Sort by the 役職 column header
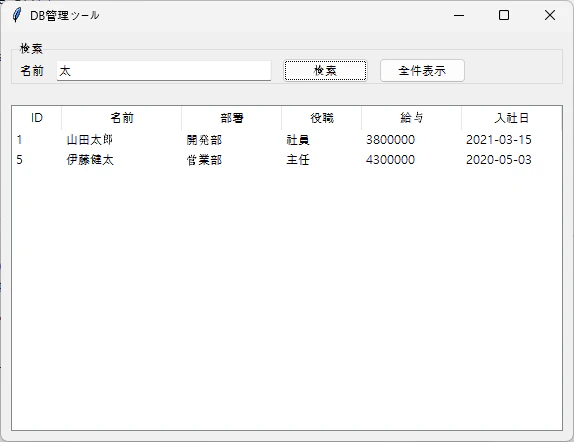Screen dimensions: 574x442 (x=321, y=118)
